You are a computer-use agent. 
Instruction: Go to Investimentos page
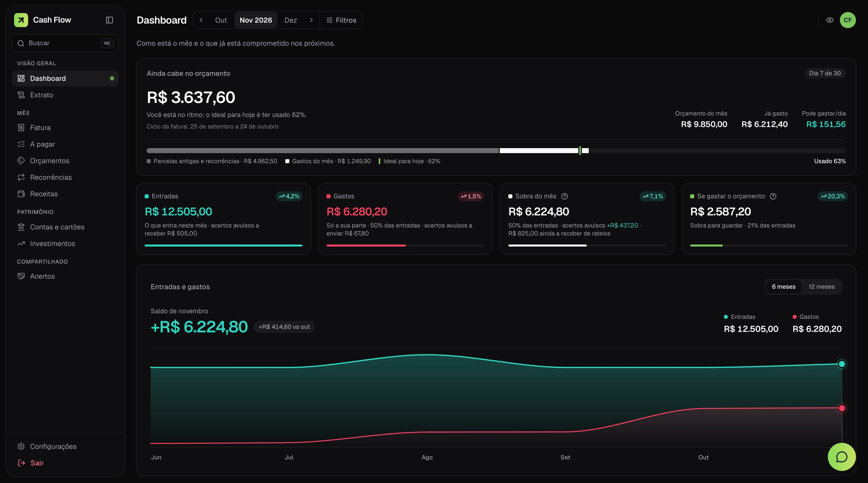pyautogui.click(x=65, y=244)
